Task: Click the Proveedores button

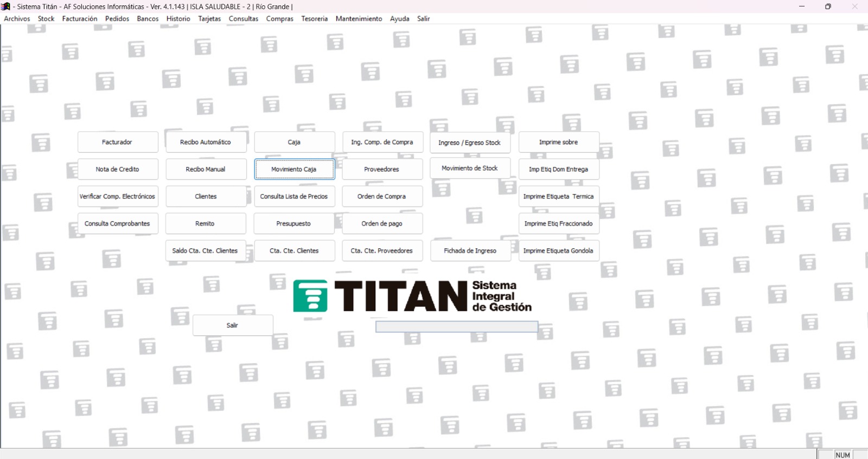Action: click(x=382, y=169)
